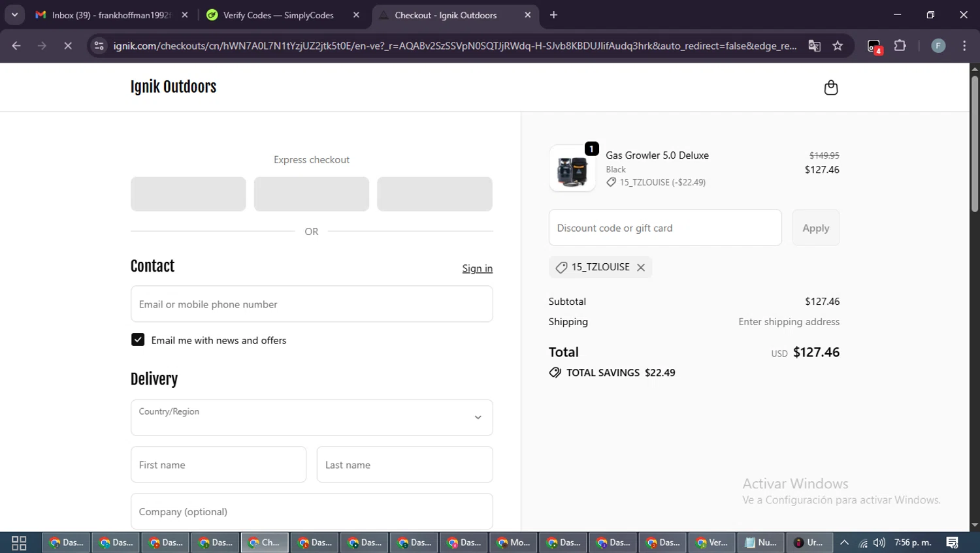Close the Verify Codes tab

tap(356, 15)
